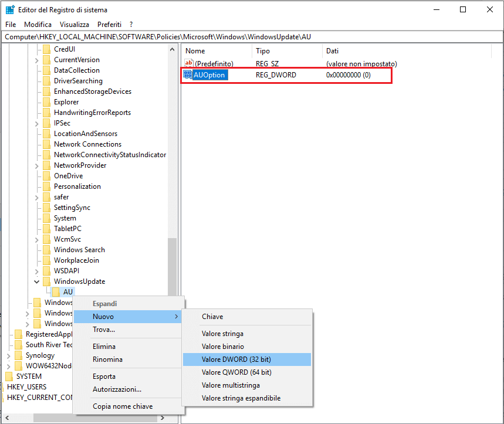
Task: Click Trova... in the context menu
Action: point(128,330)
